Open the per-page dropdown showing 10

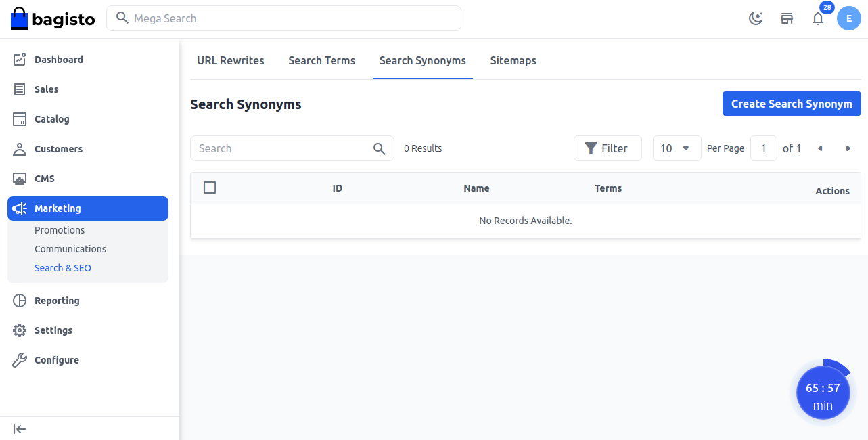click(x=676, y=148)
